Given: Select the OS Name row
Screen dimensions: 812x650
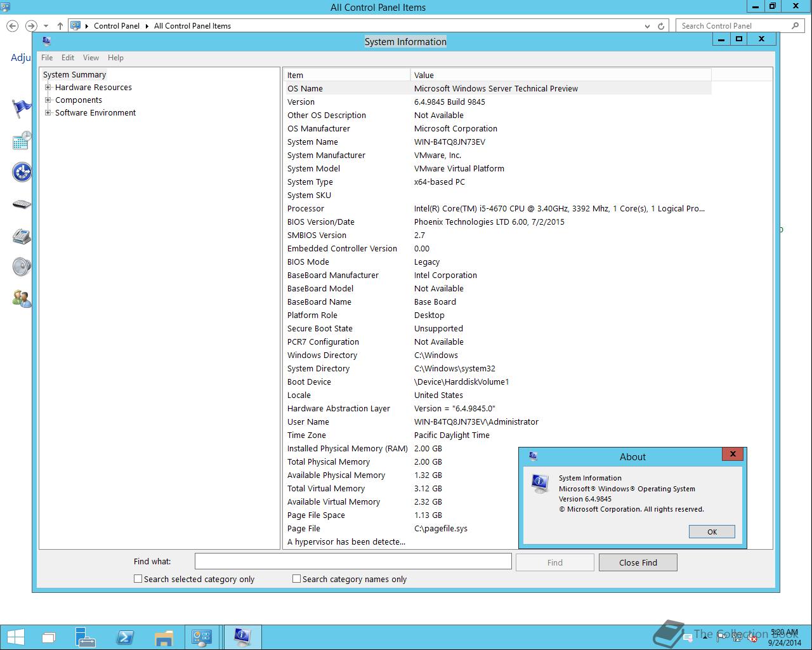Looking at the screenshot, I should pos(497,89).
